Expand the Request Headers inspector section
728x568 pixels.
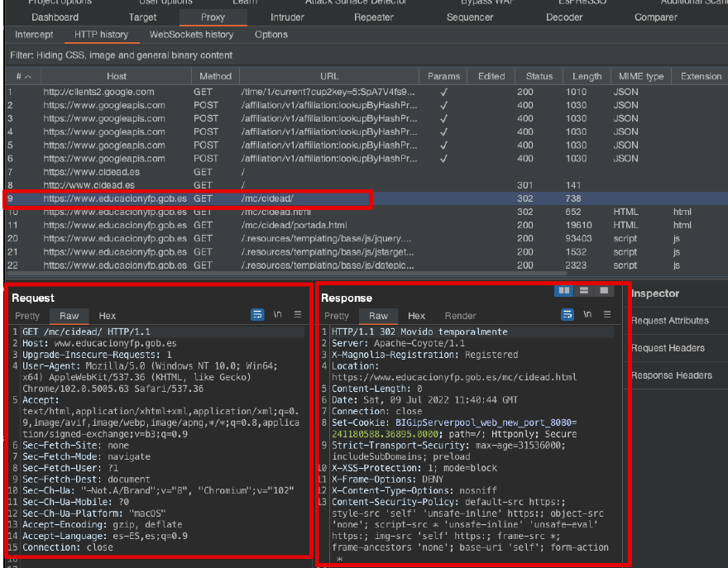668,348
